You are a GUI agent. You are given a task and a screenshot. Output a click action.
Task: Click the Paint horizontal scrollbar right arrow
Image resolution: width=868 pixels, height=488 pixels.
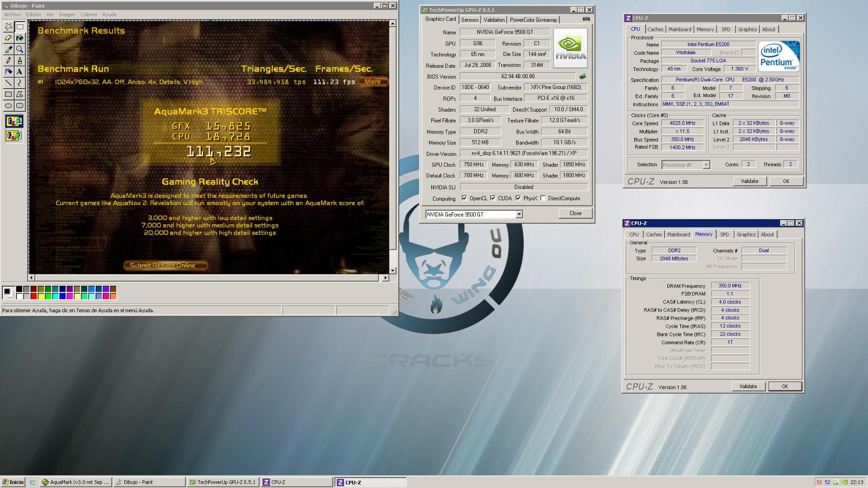(386, 277)
